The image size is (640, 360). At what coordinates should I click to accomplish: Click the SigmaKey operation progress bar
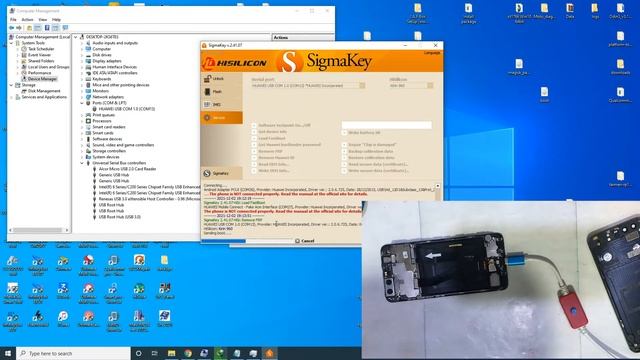point(247,241)
